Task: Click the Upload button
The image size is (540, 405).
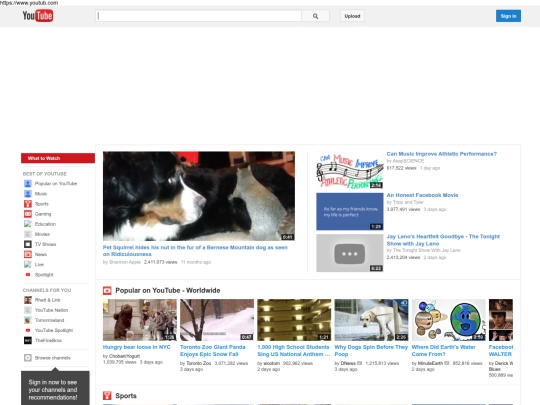Action: point(352,16)
